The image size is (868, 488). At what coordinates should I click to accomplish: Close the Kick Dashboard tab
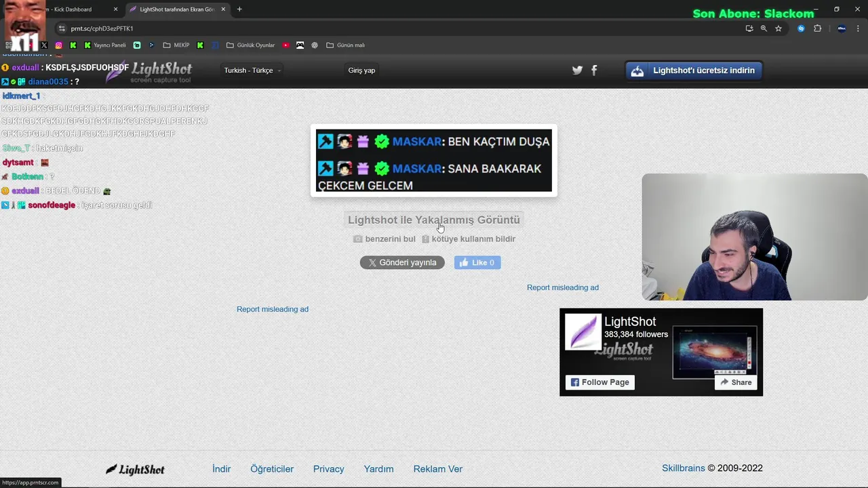click(115, 9)
